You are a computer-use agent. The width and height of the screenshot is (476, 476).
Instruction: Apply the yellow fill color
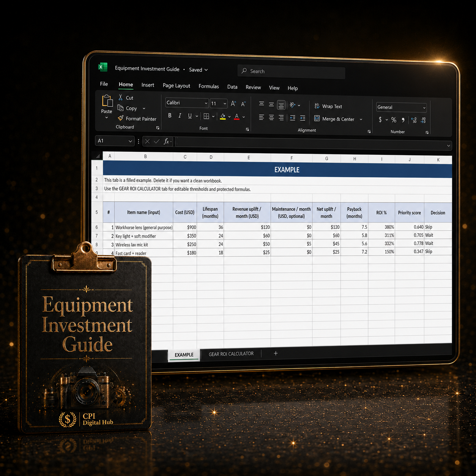coord(223,117)
